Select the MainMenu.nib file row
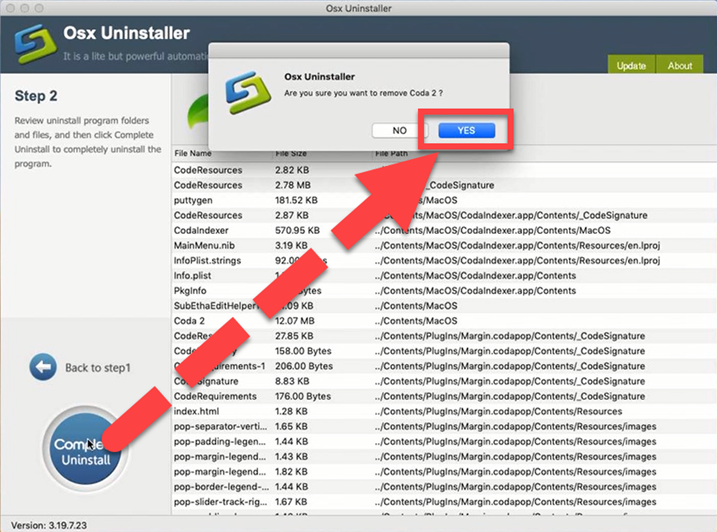This screenshot has width=717, height=532. (444, 245)
